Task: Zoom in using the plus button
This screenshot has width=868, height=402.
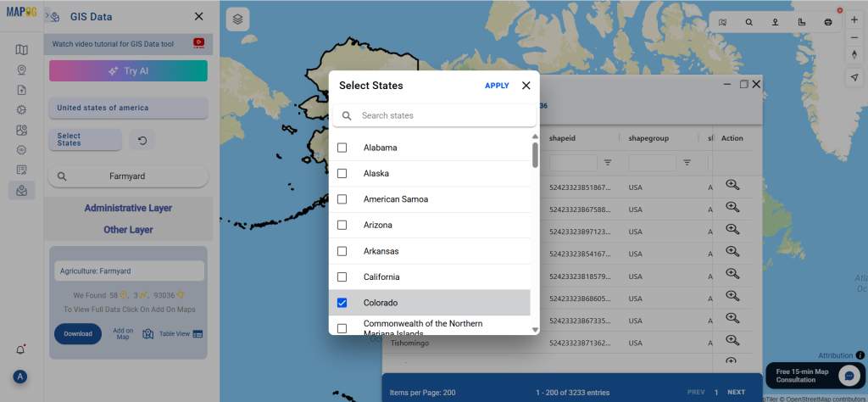Action: [854, 20]
